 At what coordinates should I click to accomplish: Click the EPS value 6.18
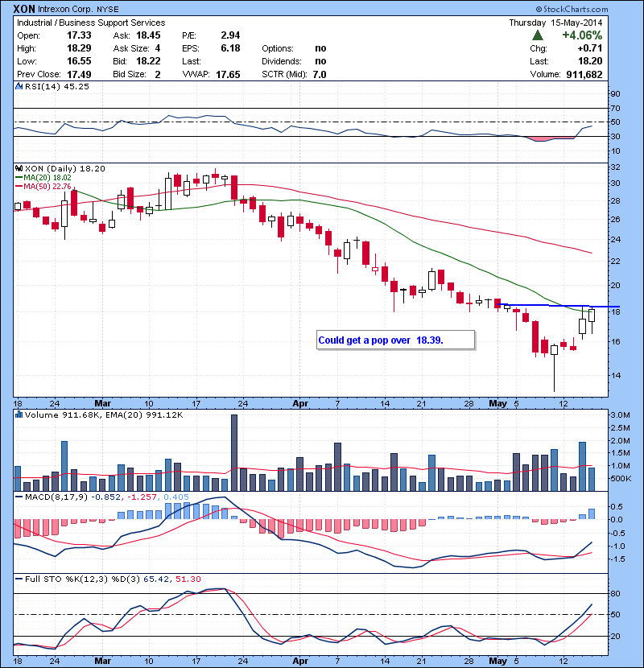click(x=230, y=48)
